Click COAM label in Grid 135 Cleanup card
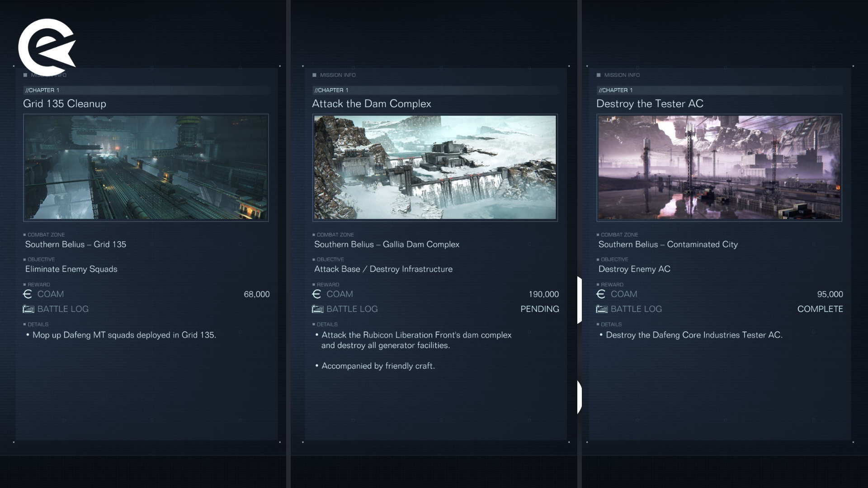The image size is (868, 488). coord(51,294)
